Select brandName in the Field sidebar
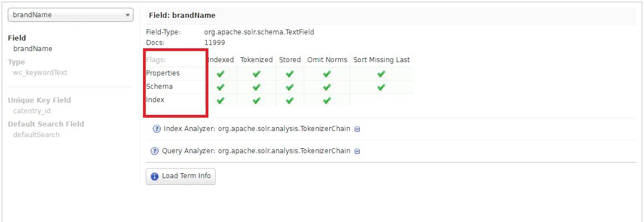The image size is (644, 222). tap(33, 49)
